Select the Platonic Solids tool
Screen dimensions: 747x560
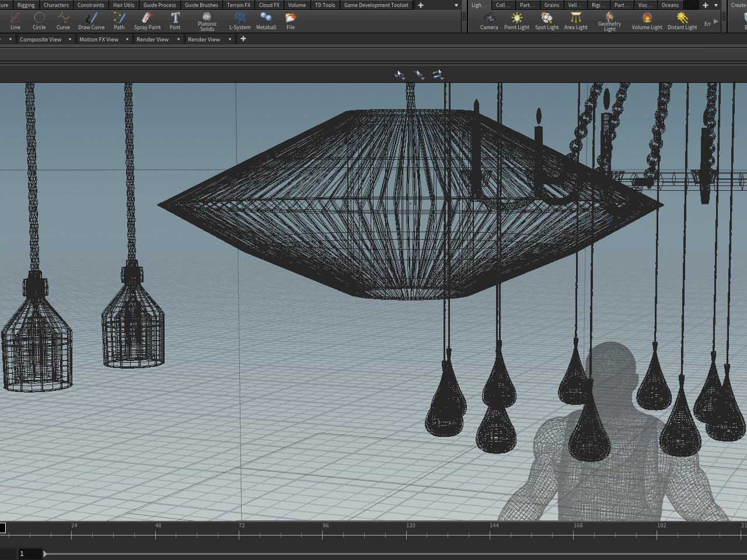click(x=207, y=22)
